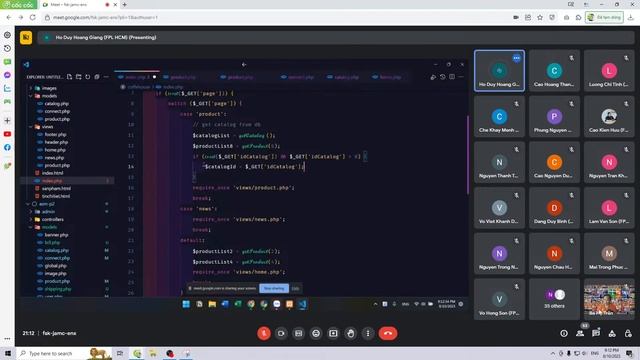Open a new browser tab

(124, 4)
